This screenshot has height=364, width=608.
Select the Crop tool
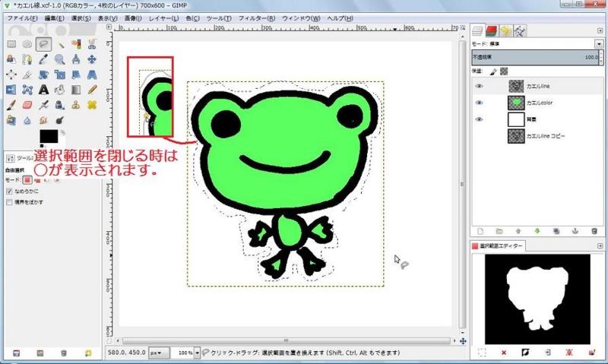tap(27, 74)
